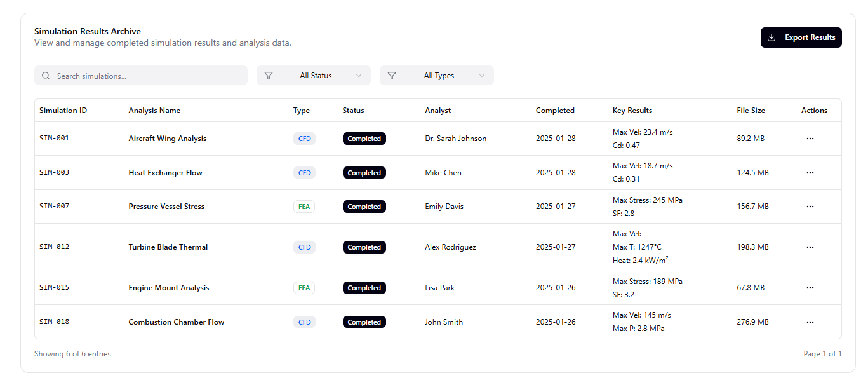Click the filter funnel icon beside All Types
This screenshot has width=868, height=380.
[x=392, y=75]
